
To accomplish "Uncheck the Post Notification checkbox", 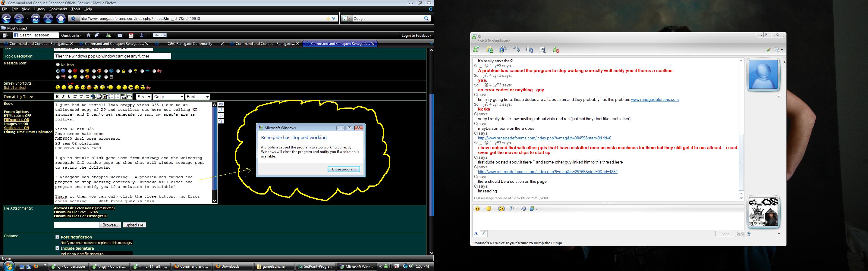I will point(57,237).
